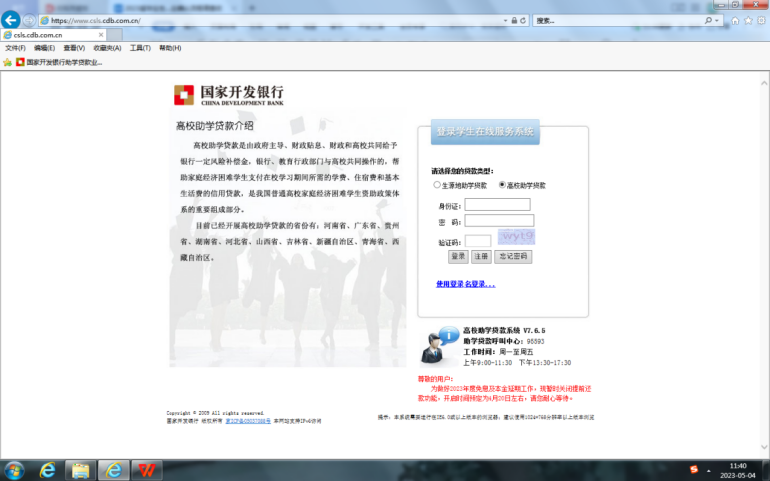This screenshot has width=770, height=481.
Task: Select the 高校助学贷款 radio button
Action: coord(503,185)
